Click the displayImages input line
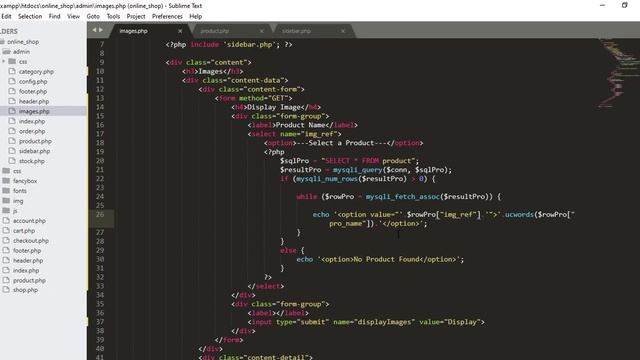The image size is (640, 360). point(366,322)
